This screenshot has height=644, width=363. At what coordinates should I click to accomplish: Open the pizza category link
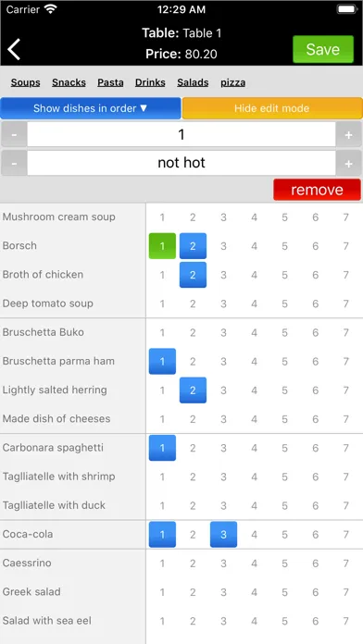tap(233, 82)
